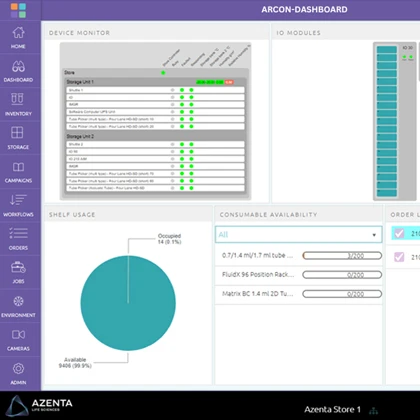Click the Azenta Life Sciences logo
The width and height of the screenshot is (420, 420).
pyautogui.click(x=39, y=406)
